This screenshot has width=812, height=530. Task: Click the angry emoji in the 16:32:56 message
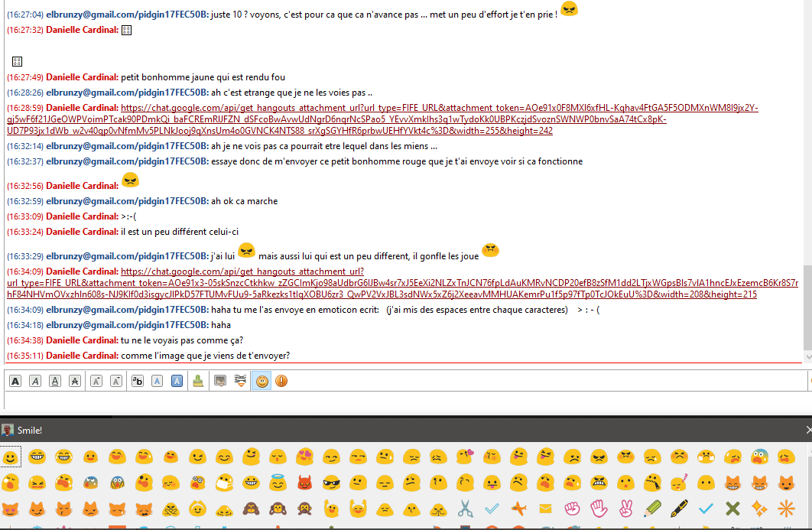(130, 180)
